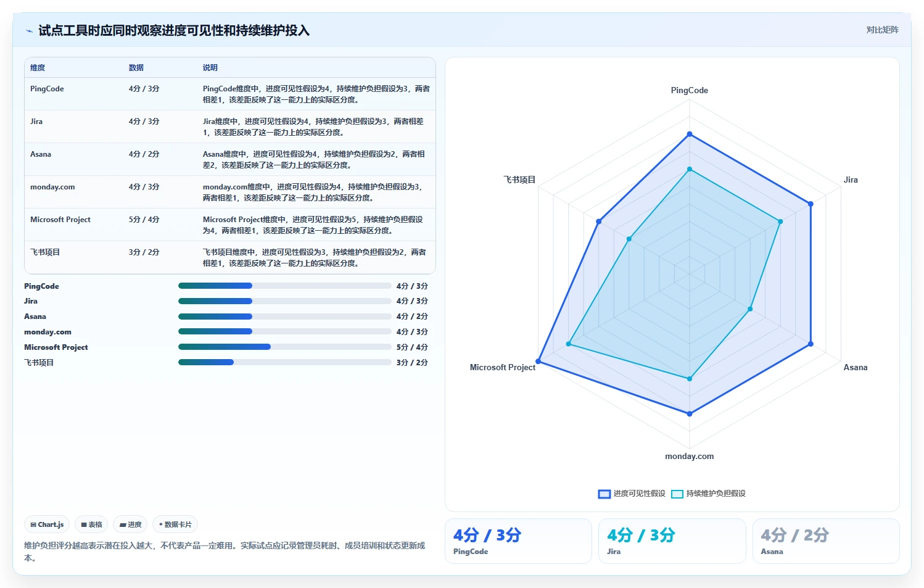Click the 表格 chip
924x588 pixels.
(x=91, y=524)
